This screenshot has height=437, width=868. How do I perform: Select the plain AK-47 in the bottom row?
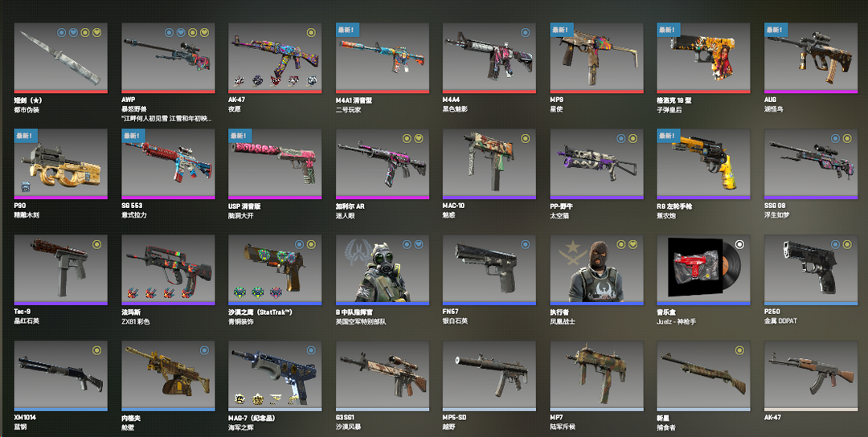[810, 376]
